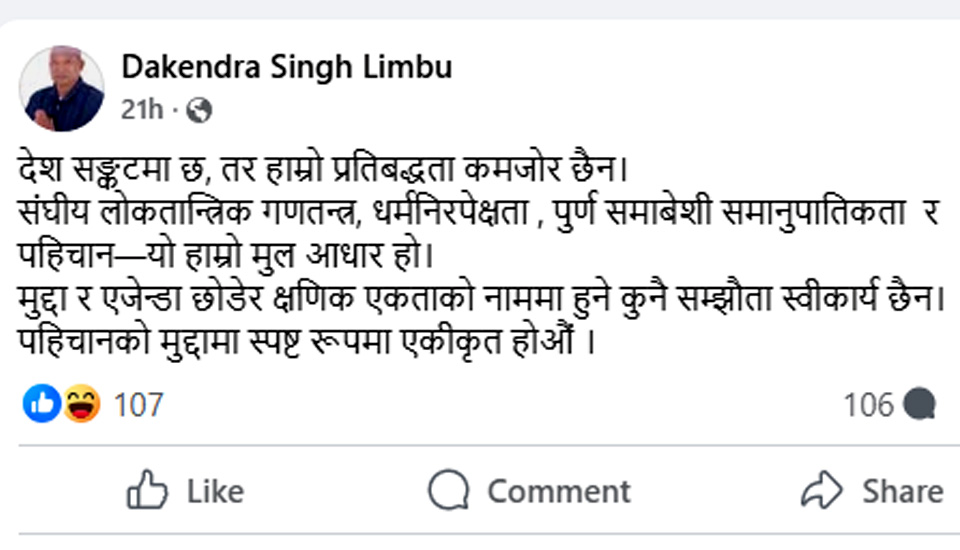Click the Share arrow icon
The image size is (960, 550).
pyautogui.click(x=822, y=491)
